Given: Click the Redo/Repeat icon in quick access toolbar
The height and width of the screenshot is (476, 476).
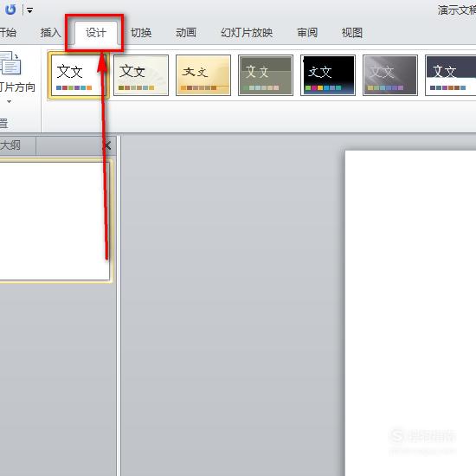Looking at the screenshot, I should pos(10,10).
